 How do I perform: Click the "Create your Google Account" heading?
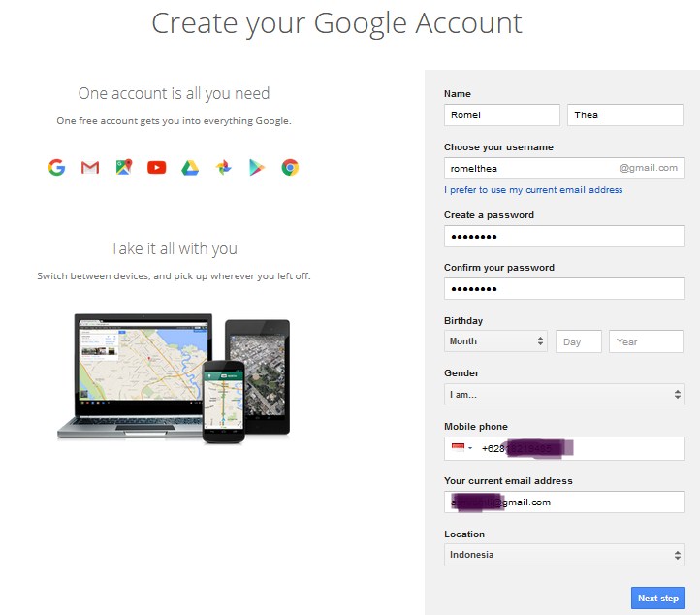336,23
